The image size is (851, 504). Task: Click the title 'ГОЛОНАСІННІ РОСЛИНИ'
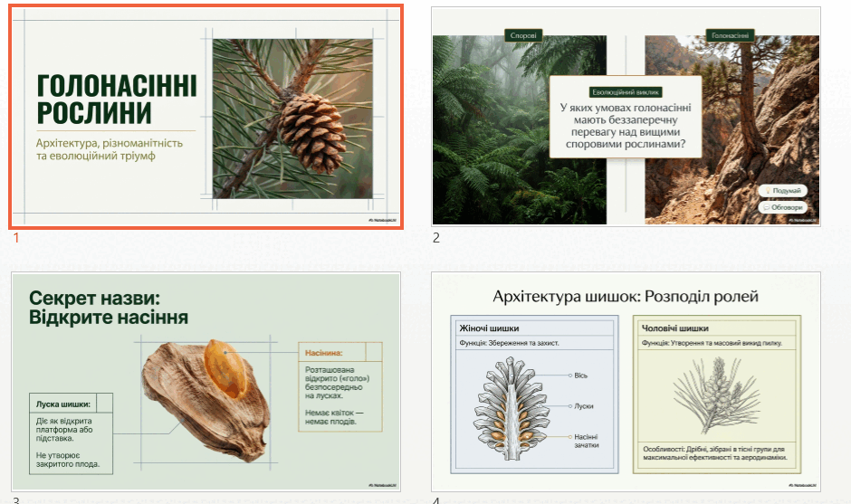(x=117, y=100)
